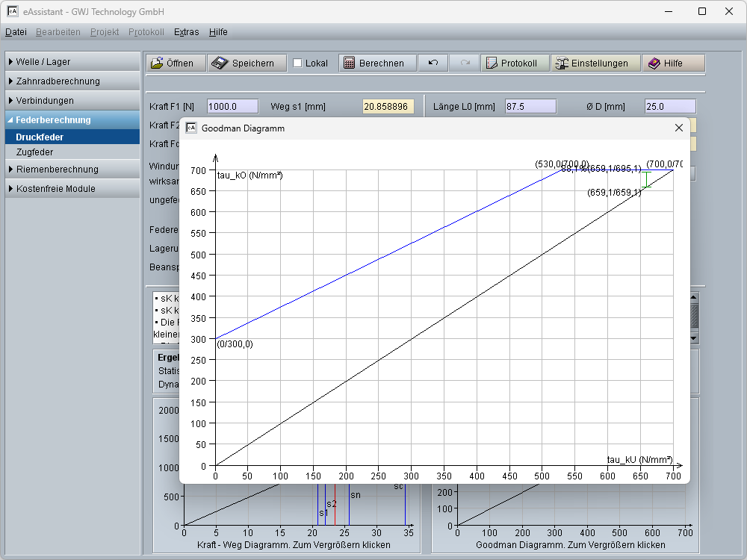The width and height of the screenshot is (747, 560).
Task: Select Zugfeder in the sidebar
Action: click(x=34, y=152)
